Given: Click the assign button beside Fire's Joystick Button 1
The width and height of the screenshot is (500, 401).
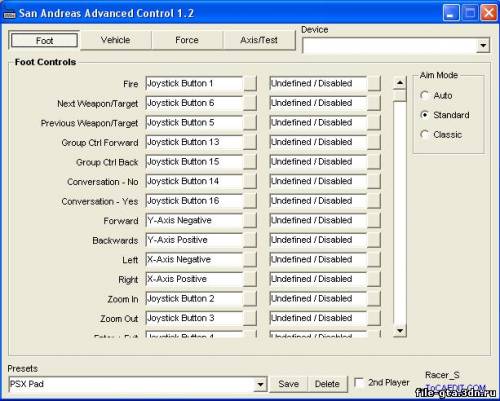Looking at the screenshot, I should pos(250,83).
